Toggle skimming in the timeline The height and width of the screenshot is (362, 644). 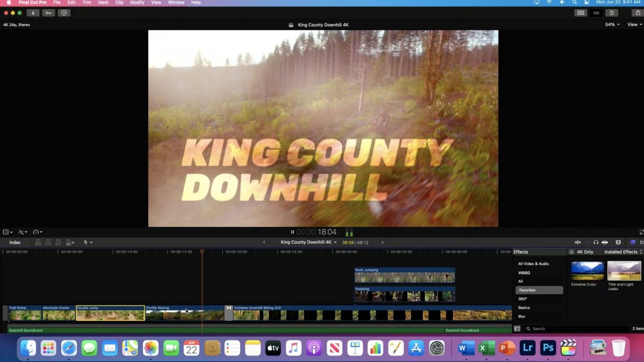click(x=578, y=242)
